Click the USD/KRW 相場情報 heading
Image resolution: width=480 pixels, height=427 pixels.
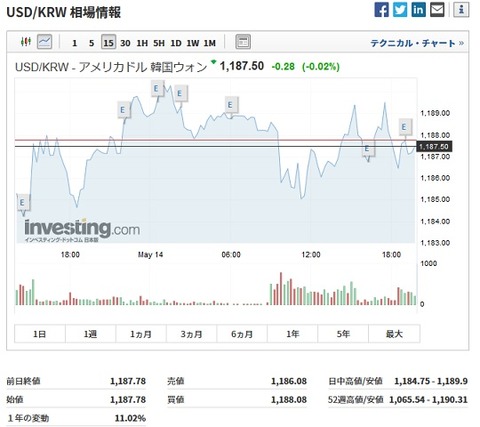tap(63, 12)
